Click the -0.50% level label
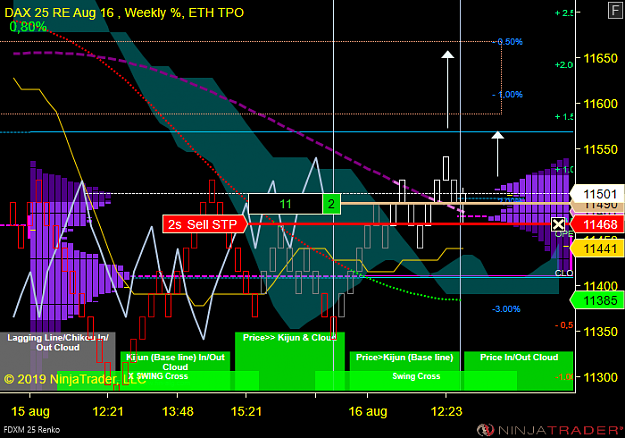625x438 pixels. point(507,42)
